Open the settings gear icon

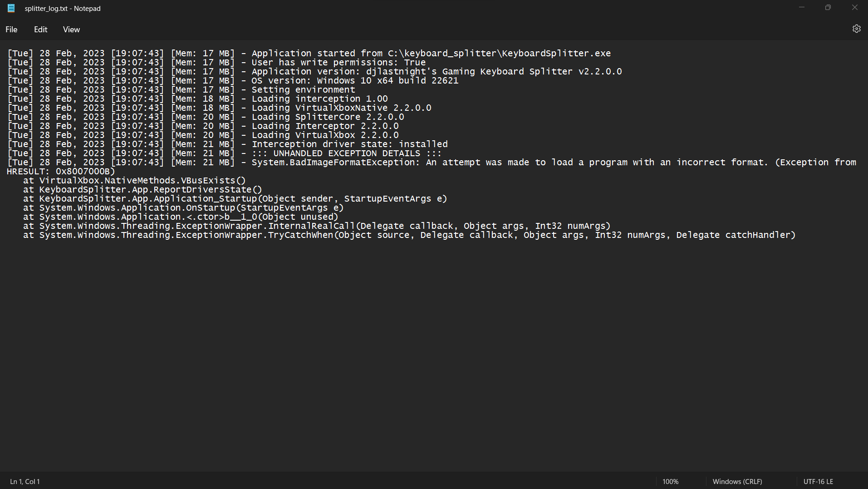click(857, 29)
